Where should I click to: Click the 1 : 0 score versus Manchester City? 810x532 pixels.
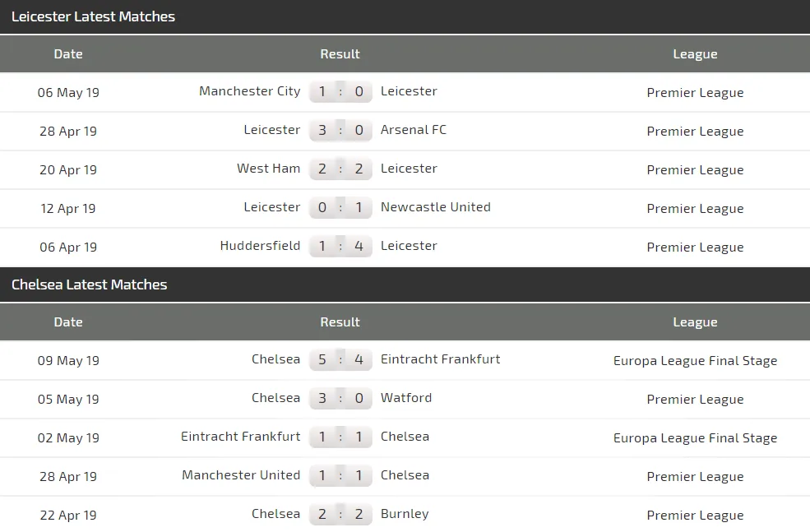340,91
